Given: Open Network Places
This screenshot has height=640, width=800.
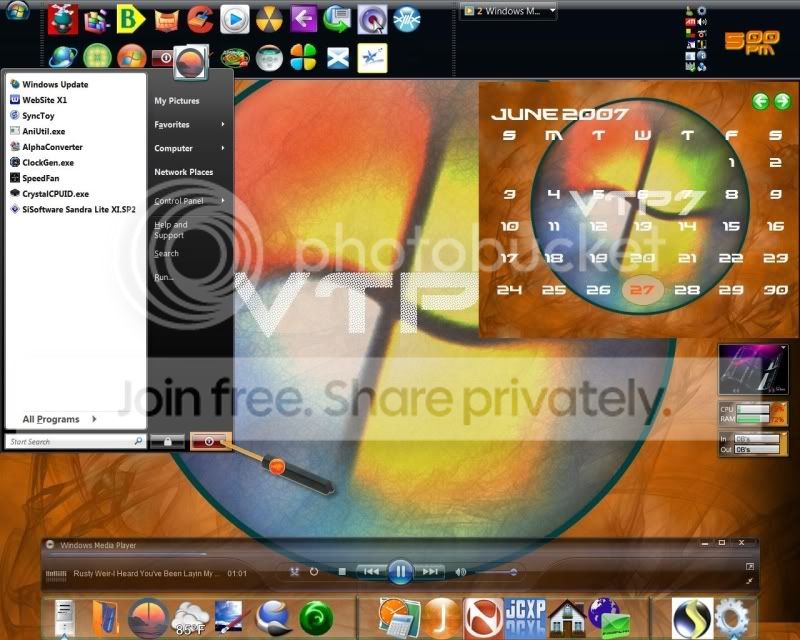Looking at the screenshot, I should [x=184, y=172].
